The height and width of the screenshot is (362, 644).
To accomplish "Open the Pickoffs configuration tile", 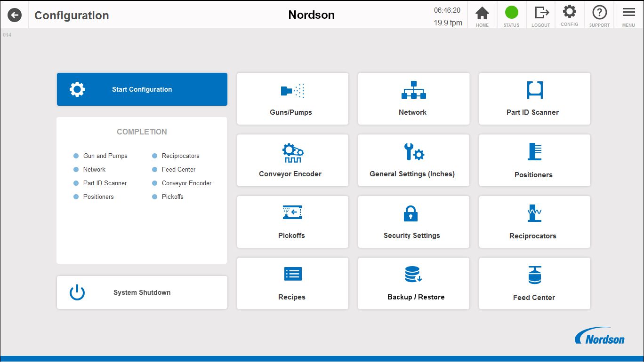I will [x=292, y=222].
